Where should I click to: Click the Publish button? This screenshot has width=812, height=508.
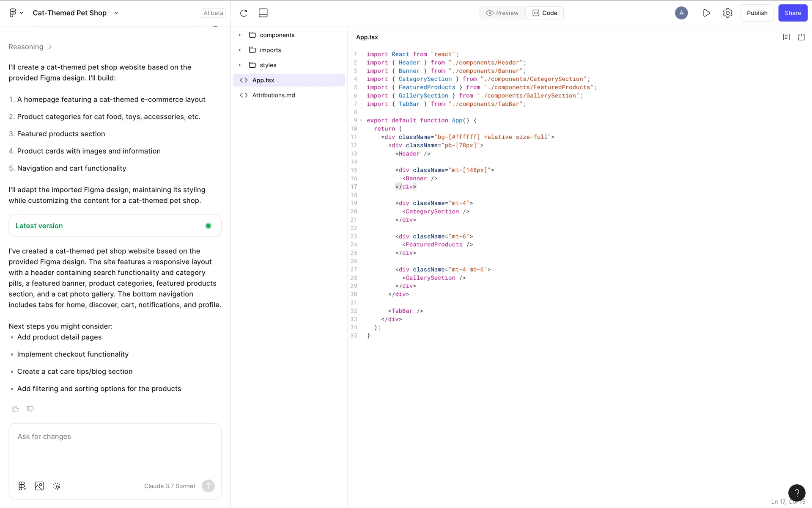tap(757, 13)
